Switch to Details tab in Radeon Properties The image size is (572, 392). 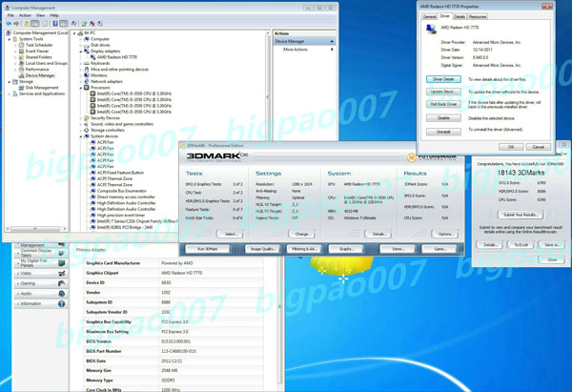pos(460,17)
